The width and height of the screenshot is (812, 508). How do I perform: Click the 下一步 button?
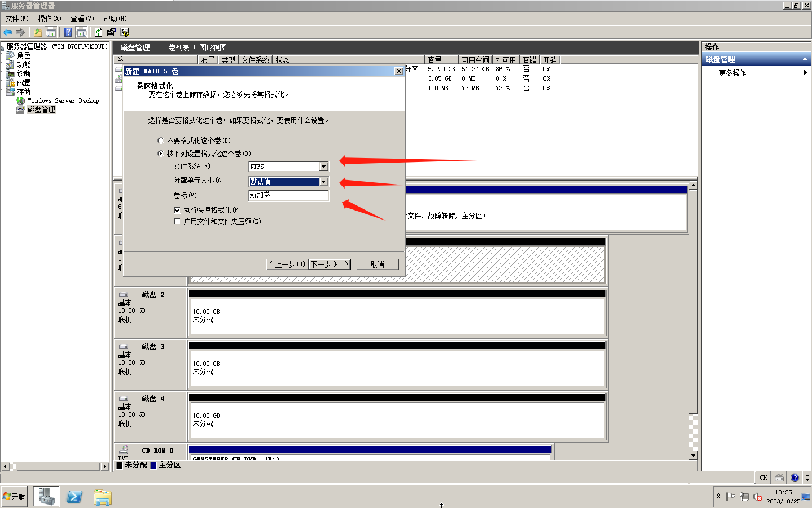click(330, 264)
